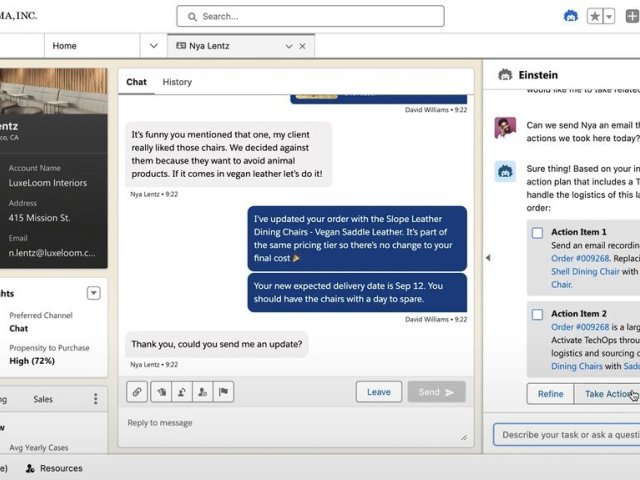Click the message "Thank you, could you send me an update?"
The height and width of the screenshot is (480, 640).
pos(217,344)
